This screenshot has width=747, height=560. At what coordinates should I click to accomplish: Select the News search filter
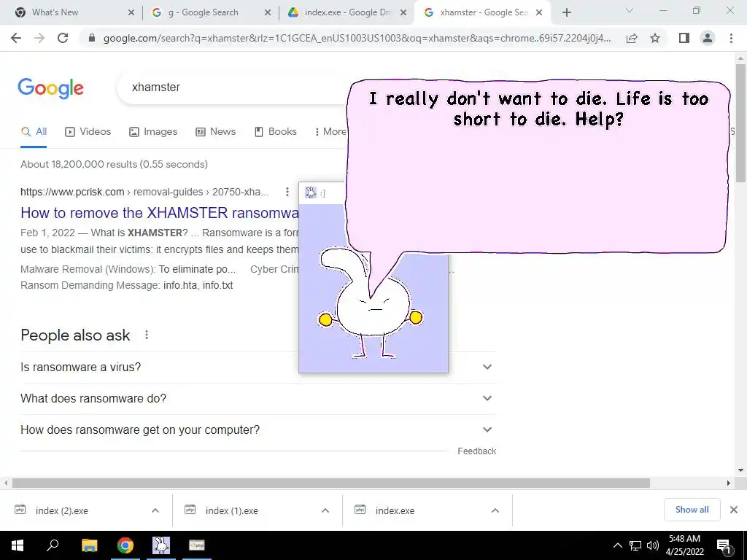click(x=216, y=132)
